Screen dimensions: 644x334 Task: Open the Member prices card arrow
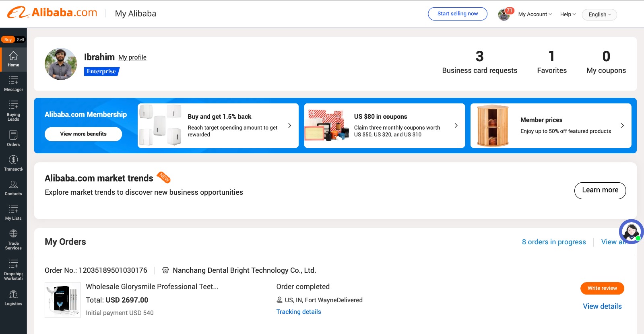point(622,126)
